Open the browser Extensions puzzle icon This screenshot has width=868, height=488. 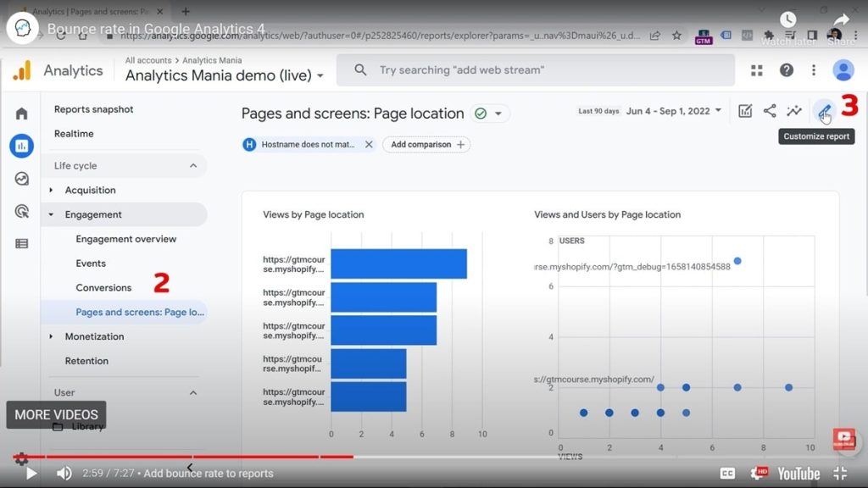[x=768, y=36]
